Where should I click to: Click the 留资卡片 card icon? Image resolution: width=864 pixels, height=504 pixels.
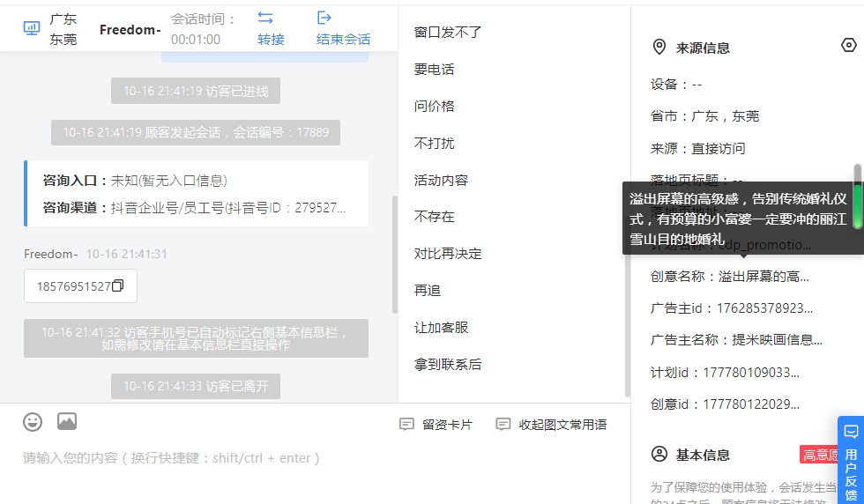click(x=406, y=424)
